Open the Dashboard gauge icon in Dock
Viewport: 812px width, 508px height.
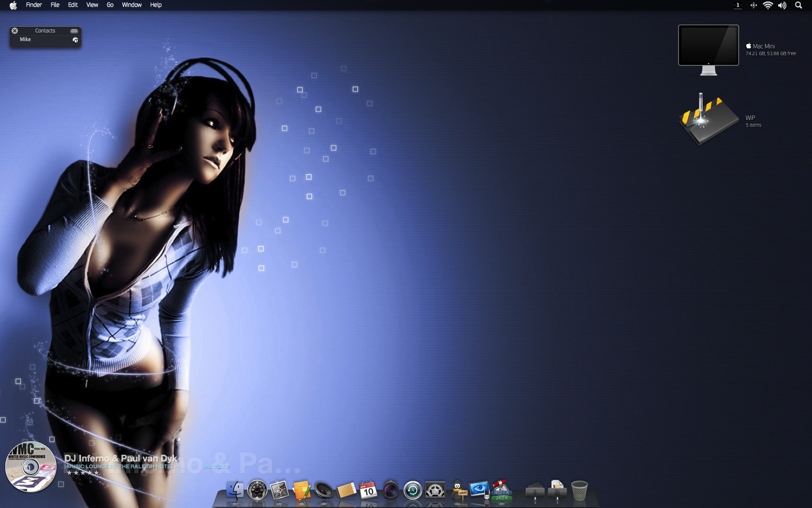(257, 490)
